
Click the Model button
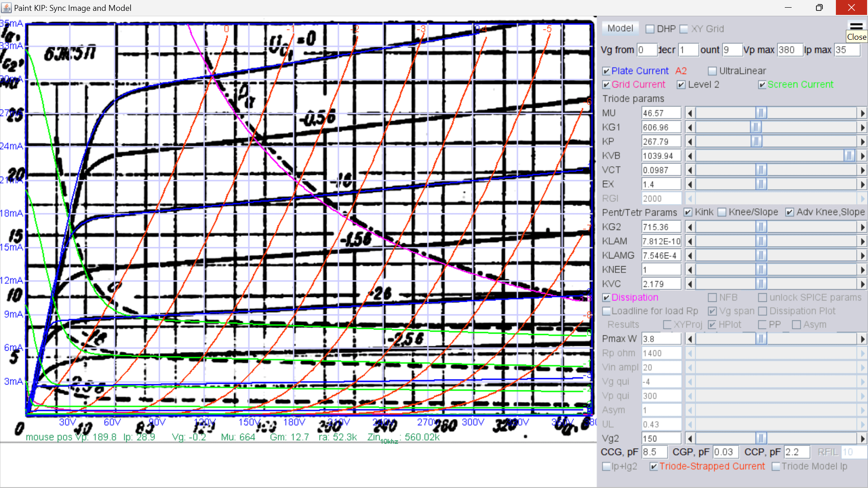point(620,28)
